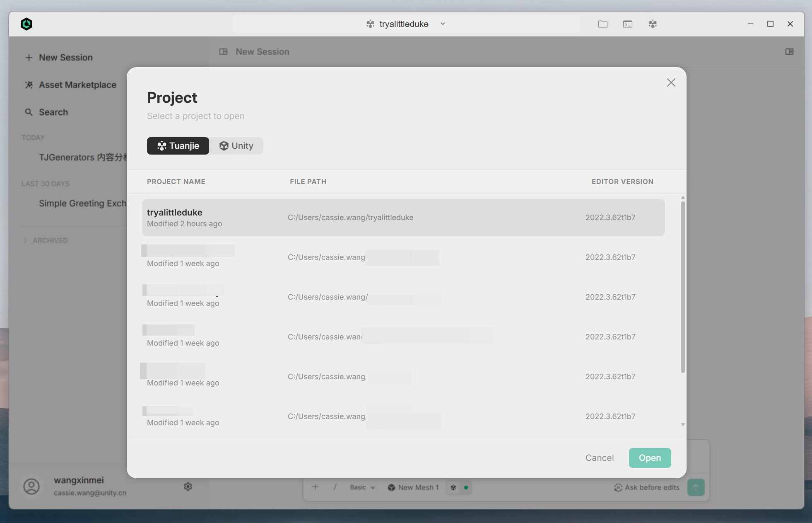The image size is (812, 523).
Task: Open the terminal icon in the title bar
Action: pos(628,24)
